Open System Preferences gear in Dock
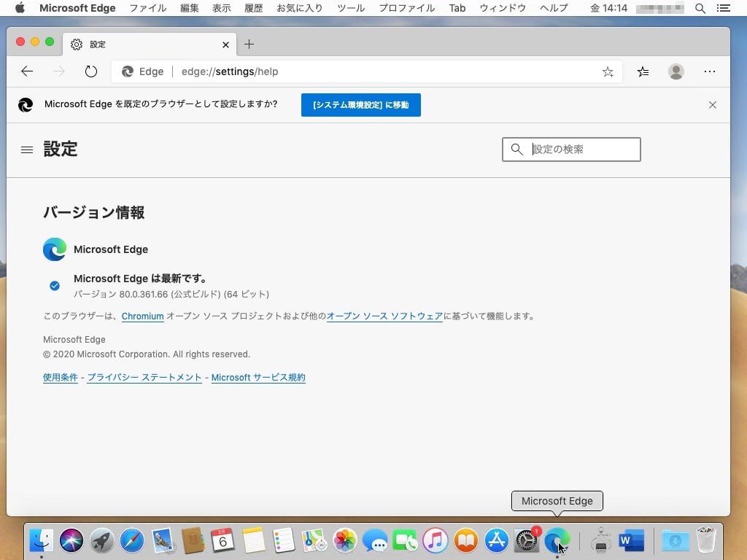The image size is (747, 560). [527, 540]
